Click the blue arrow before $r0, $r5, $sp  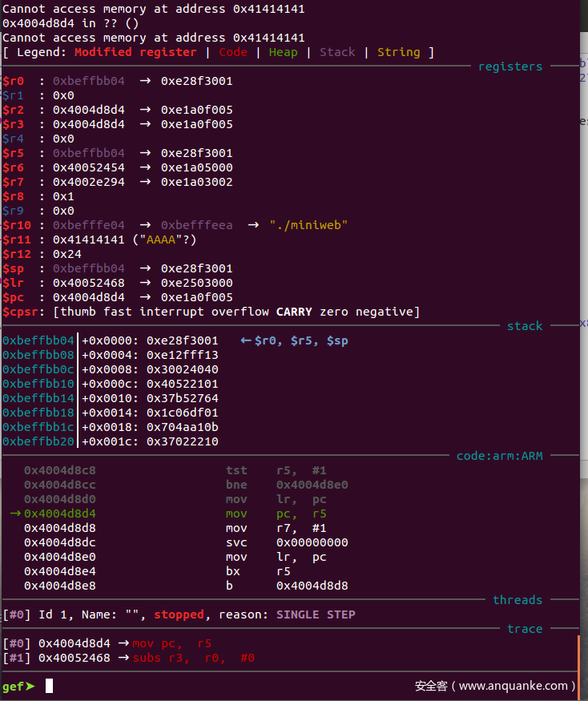[245, 340]
